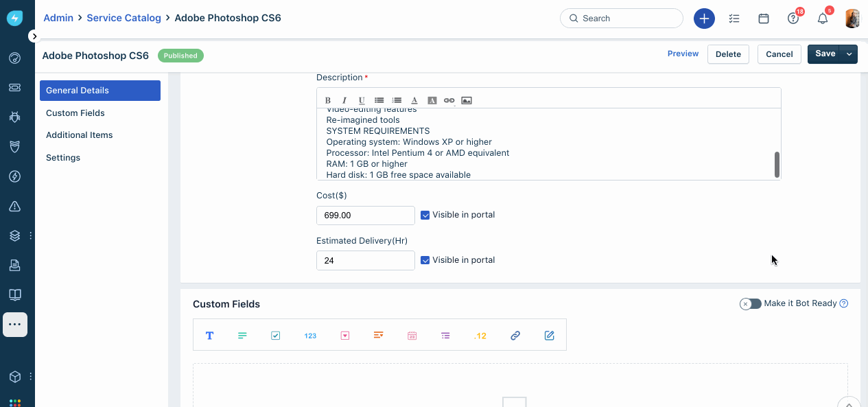Screen dimensions: 868x407
Task: Click the Freshservice logo icon
Action: (x=14, y=19)
